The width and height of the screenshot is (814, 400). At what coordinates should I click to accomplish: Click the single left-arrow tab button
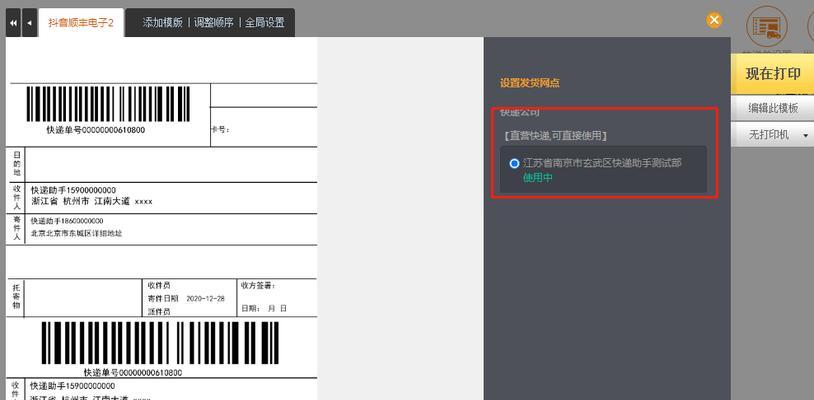click(30, 22)
